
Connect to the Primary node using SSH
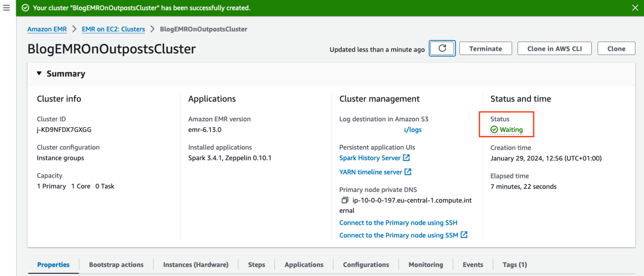(398, 223)
